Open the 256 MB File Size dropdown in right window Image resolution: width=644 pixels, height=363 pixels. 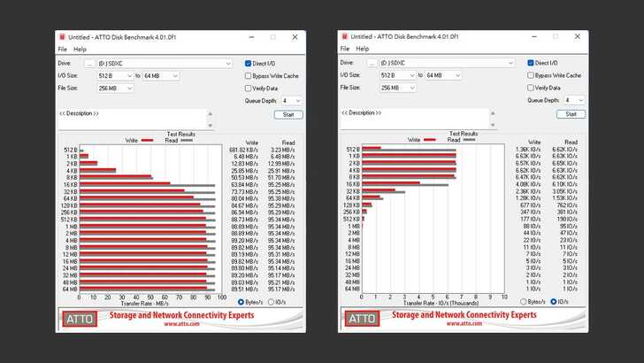397,88
